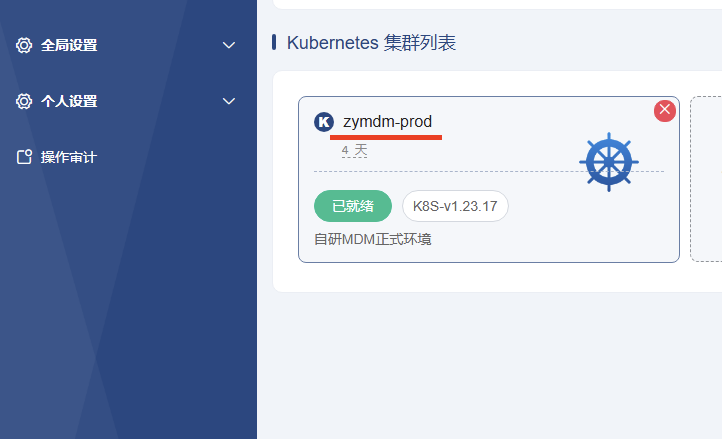Click the 全局设置 gear icon
Viewport: 722px width, 439px height.
pyautogui.click(x=24, y=45)
